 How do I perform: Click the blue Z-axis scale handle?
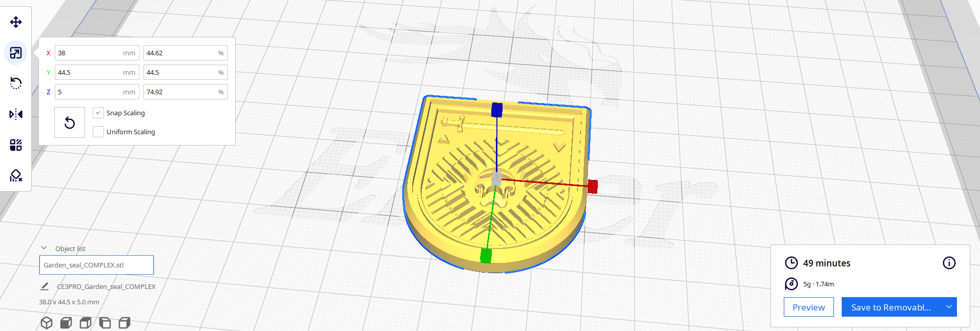(496, 110)
